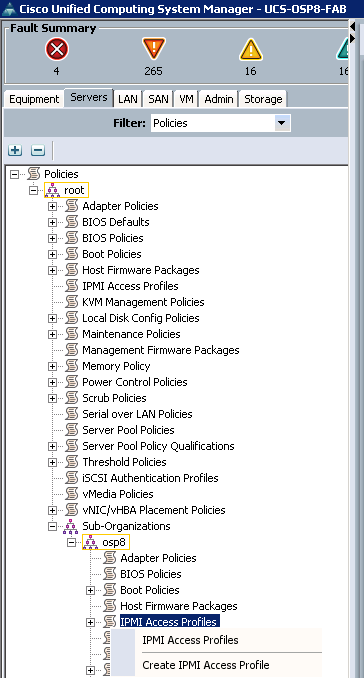Expand Power Control Policies node
Viewport: 364px width, 678px height.
[x=52, y=382]
